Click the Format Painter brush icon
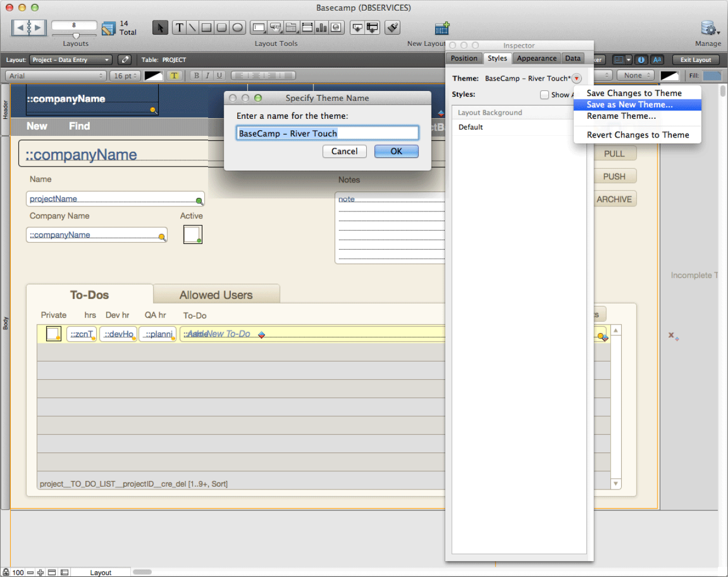Screen dimensions: 728x577 click(392, 27)
